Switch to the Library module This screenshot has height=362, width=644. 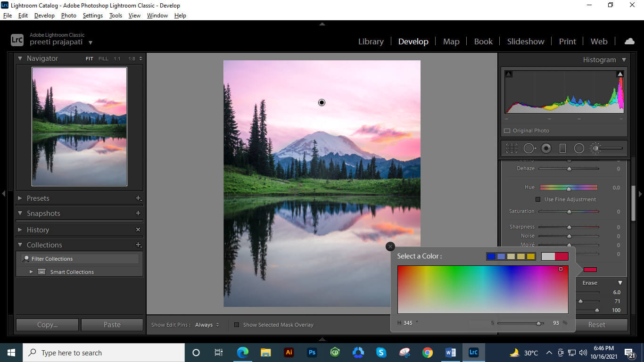coord(371,41)
